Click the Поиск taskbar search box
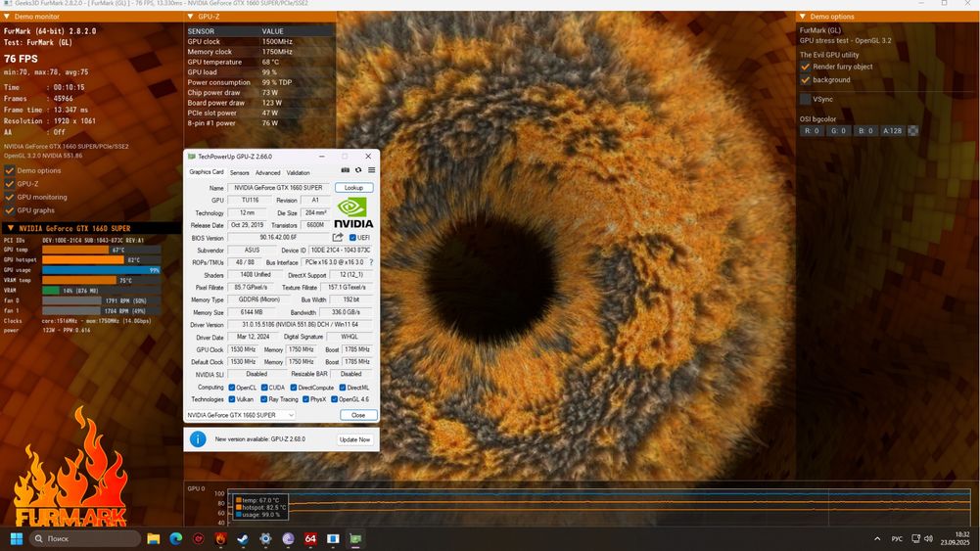Screen dimensions: 980x551 point(85,538)
